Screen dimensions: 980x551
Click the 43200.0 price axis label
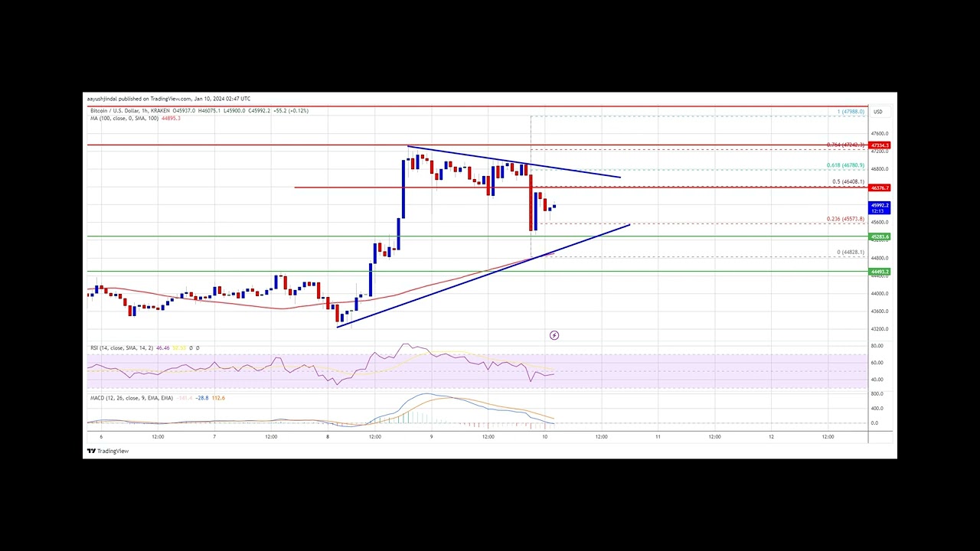(x=878, y=329)
